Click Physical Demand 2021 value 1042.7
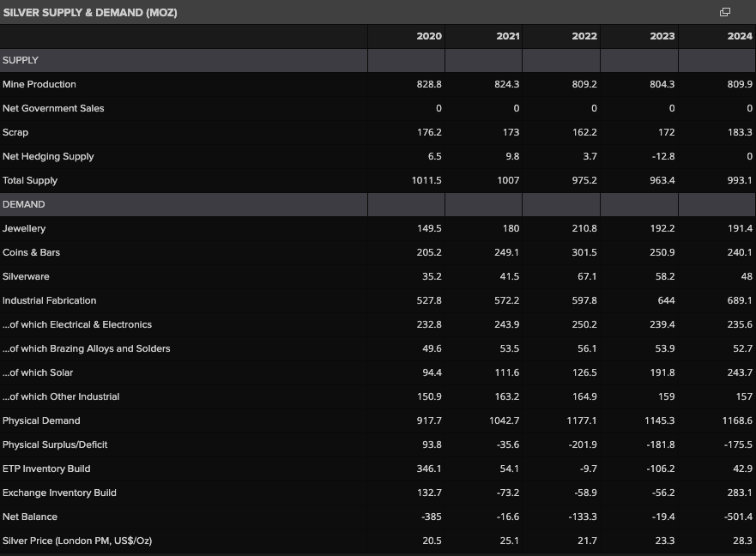 505,421
